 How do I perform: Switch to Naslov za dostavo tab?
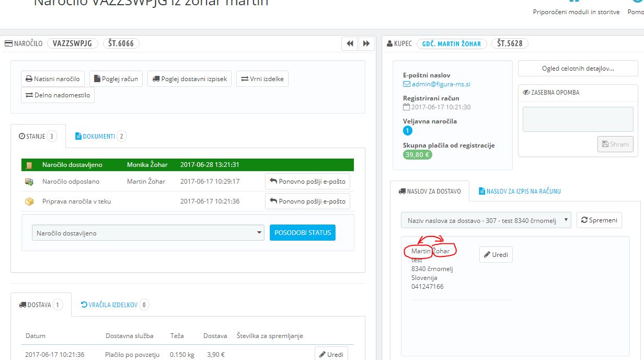(430, 191)
